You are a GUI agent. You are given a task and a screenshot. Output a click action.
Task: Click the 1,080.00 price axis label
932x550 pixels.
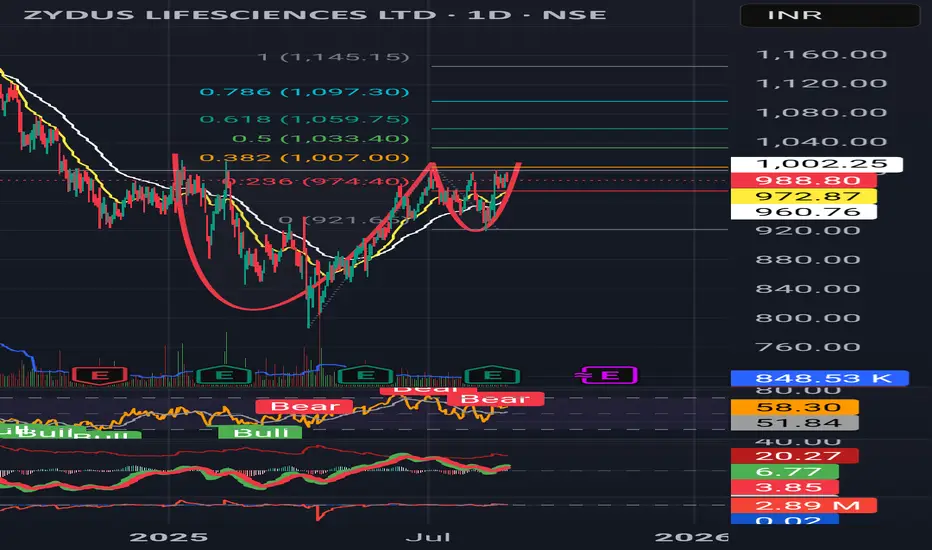[x=822, y=112]
